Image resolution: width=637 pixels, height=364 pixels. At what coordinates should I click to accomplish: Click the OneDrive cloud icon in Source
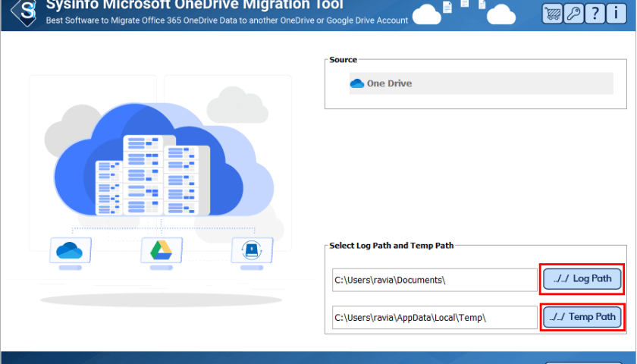point(357,83)
